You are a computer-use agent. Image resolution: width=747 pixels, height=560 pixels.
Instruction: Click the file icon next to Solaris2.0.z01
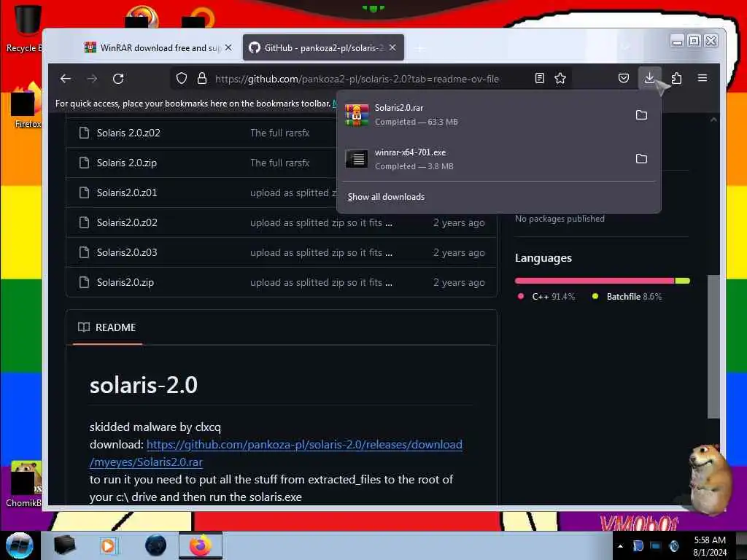pyautogui.click(x=85, y=192)
